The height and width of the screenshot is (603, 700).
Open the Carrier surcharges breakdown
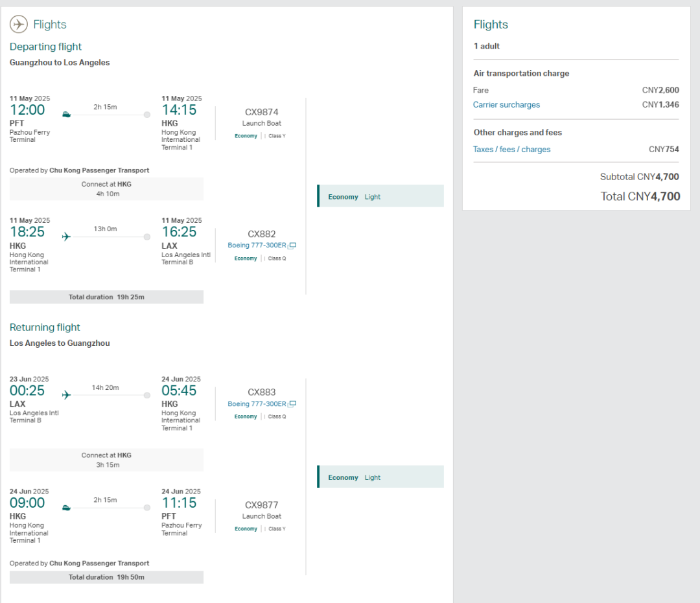[x=506, y=105]
